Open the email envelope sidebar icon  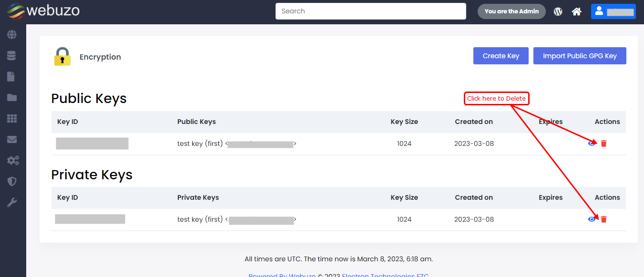click(x=12, y=140)
